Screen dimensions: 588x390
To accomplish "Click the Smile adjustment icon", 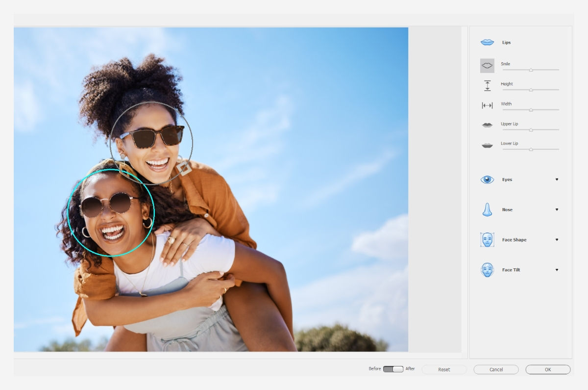I will [487, 65].
